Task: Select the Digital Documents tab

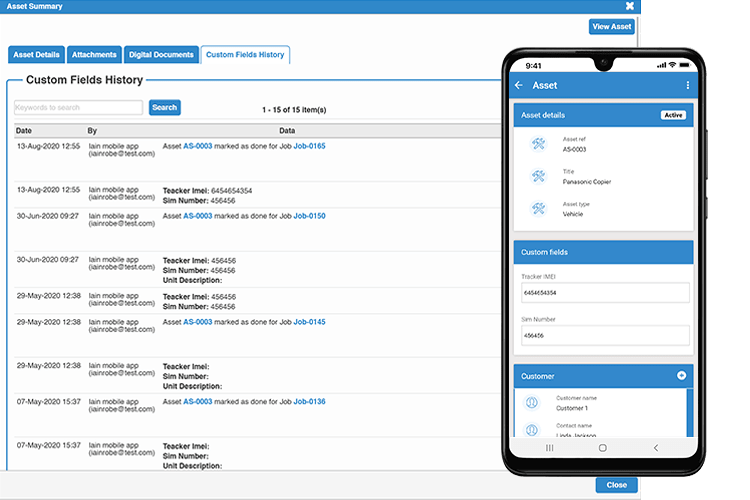Action: 161,55
